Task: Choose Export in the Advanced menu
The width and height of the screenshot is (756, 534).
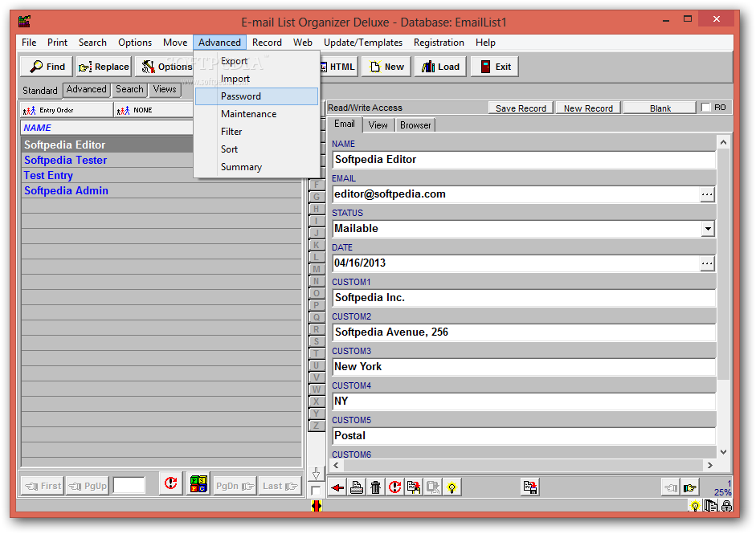Action: click(256, 61)
